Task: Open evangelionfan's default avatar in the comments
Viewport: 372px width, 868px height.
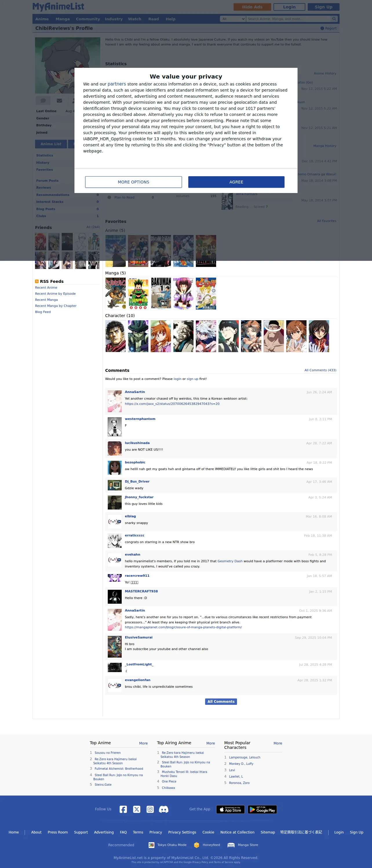Action: [x=114, y=685]
